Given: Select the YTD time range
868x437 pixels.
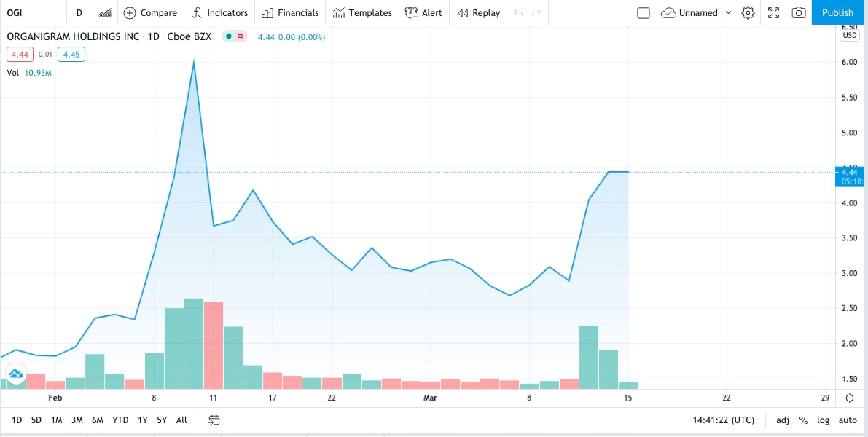Looking at the screenshot, I should (121, 420).
